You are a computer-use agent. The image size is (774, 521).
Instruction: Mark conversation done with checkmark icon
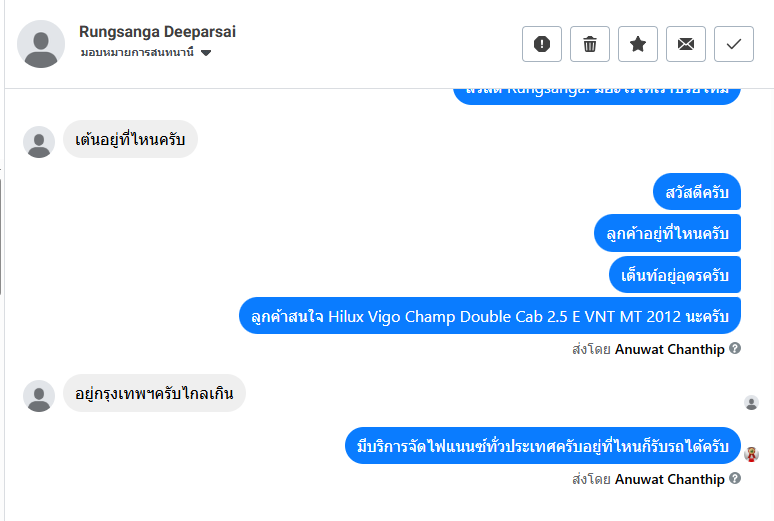point(734,44)
